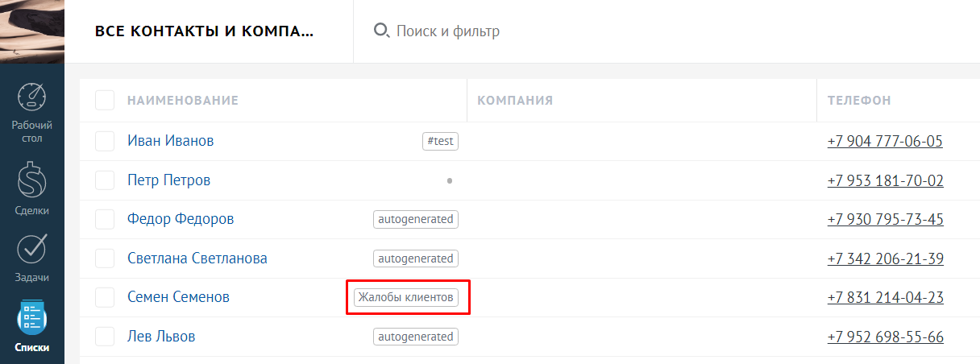
Task: Check the box for Иван Иванов
Action: click(x=105, y=141)
